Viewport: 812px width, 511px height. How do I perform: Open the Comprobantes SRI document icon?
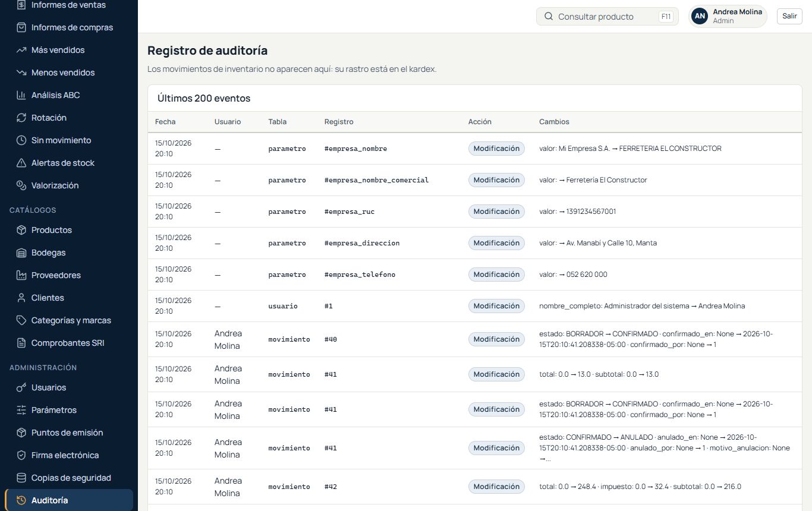[x=21, y=343]
